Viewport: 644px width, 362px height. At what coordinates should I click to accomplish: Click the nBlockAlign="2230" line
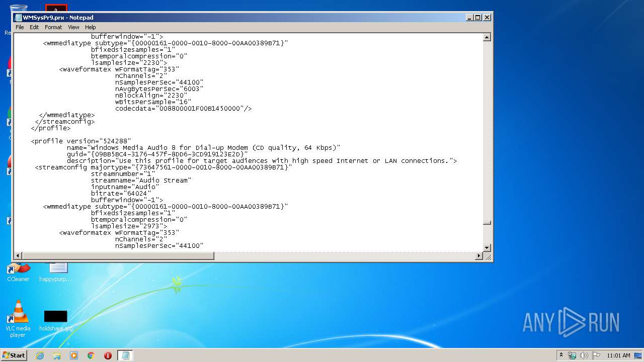[151, 95]
